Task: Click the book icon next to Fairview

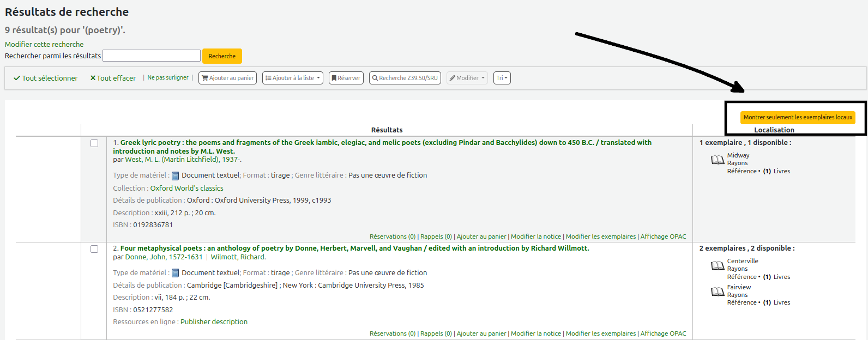Action: (x=718, y=292)
